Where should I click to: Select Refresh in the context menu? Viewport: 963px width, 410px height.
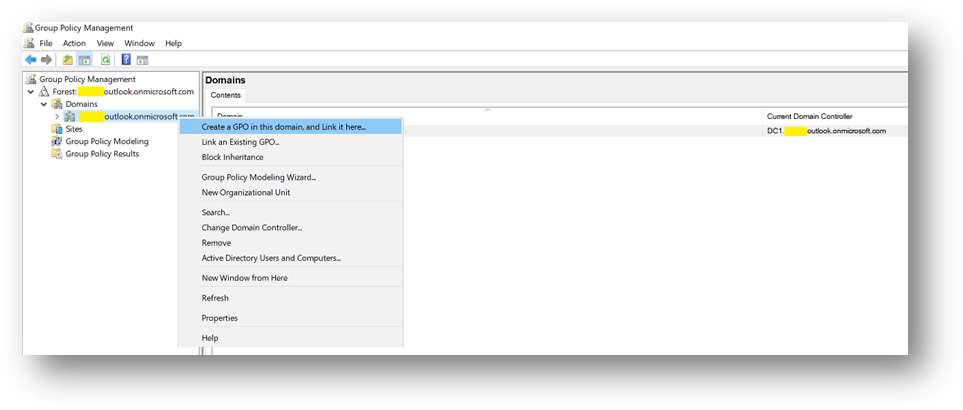[290, 298]
